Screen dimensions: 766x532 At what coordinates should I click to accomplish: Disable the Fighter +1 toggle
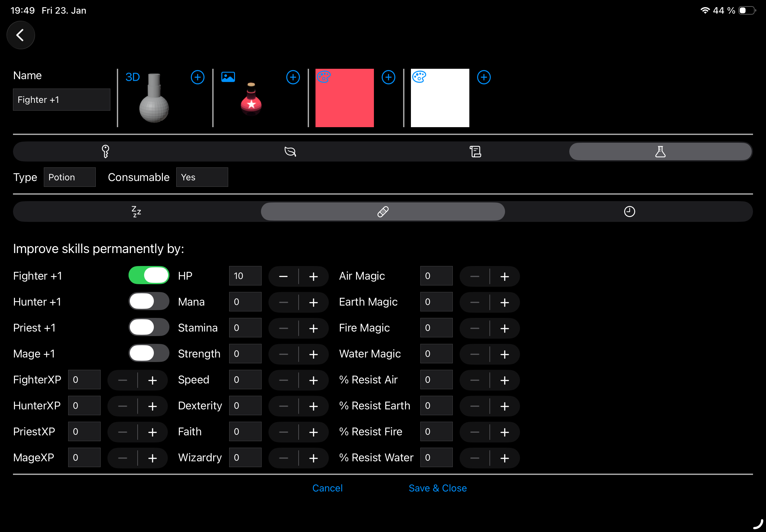coord(149,276)
